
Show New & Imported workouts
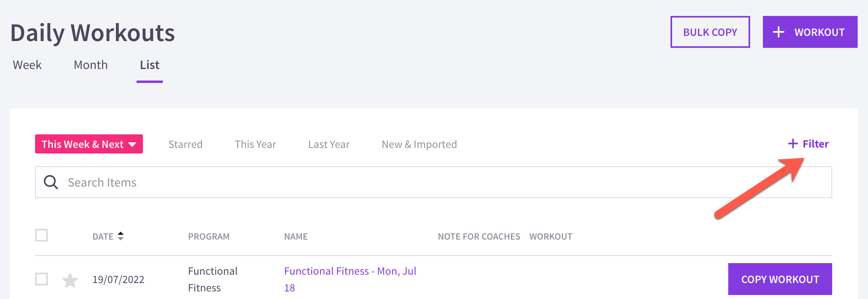pyautogui.click(x=419, y=144)
